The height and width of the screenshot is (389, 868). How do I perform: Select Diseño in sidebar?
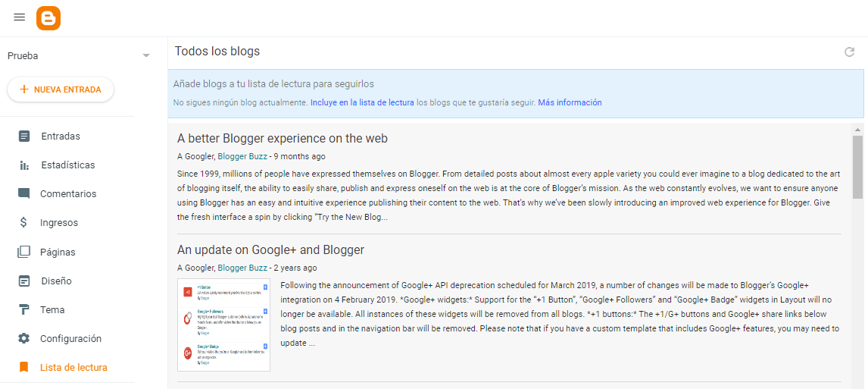pos(57,281)
